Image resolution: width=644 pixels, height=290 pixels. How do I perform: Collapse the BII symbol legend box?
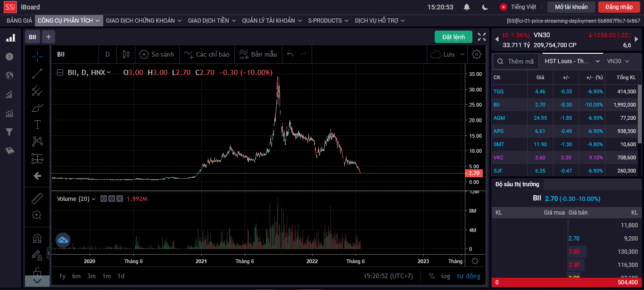pos(60,73)
